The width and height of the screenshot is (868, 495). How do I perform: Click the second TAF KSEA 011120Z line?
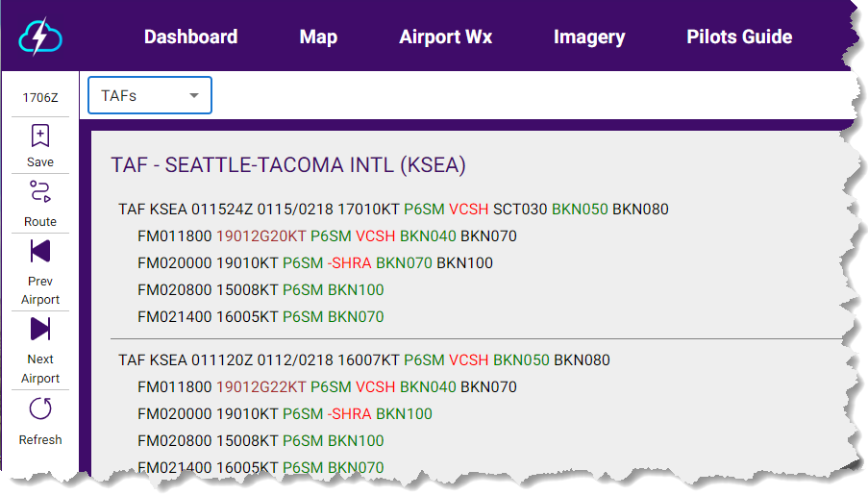pyautogui.click(x=363, y=360)
